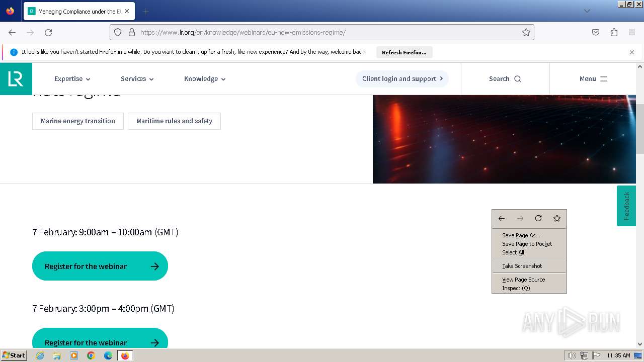Choose View Page Source
This screenshot has height=362, width=644.
[529, 280]
